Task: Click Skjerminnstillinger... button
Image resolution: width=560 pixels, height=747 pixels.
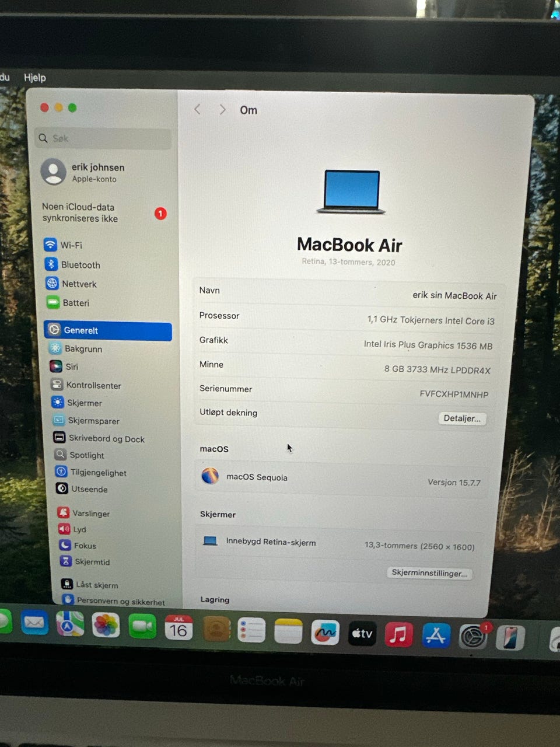Action: point(429,573)
